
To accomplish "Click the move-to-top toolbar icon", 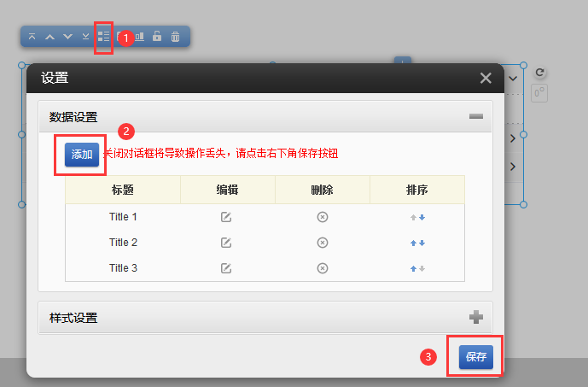I will pos(32,37).
